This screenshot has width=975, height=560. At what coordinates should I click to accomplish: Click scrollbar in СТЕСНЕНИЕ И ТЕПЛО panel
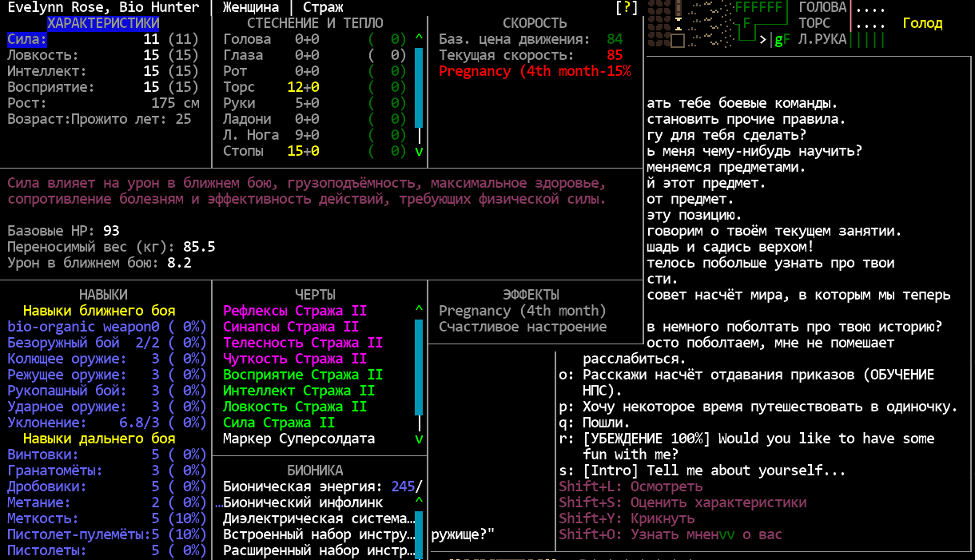click(x=419, y=88)
